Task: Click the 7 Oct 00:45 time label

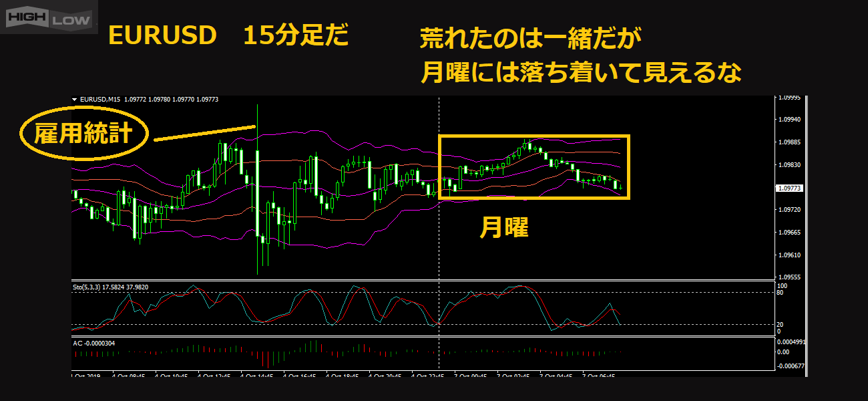Action: (x=471, y=376)
